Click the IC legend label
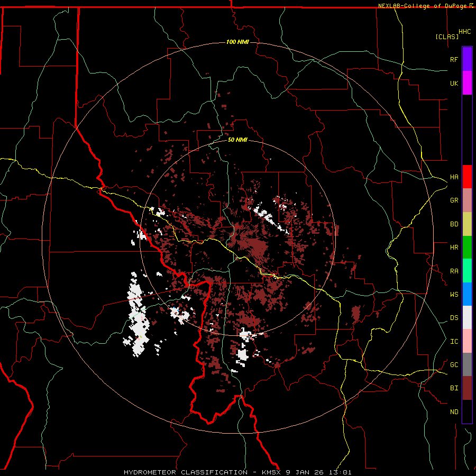Screen dimensions: 476x476 click(x=454, y=342)
